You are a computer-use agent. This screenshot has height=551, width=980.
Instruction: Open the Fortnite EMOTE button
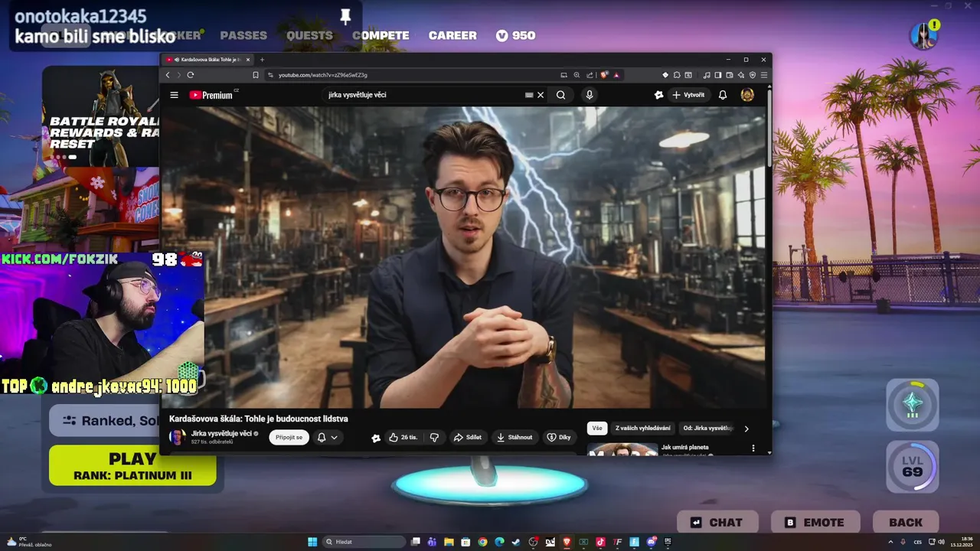point(815,523)
